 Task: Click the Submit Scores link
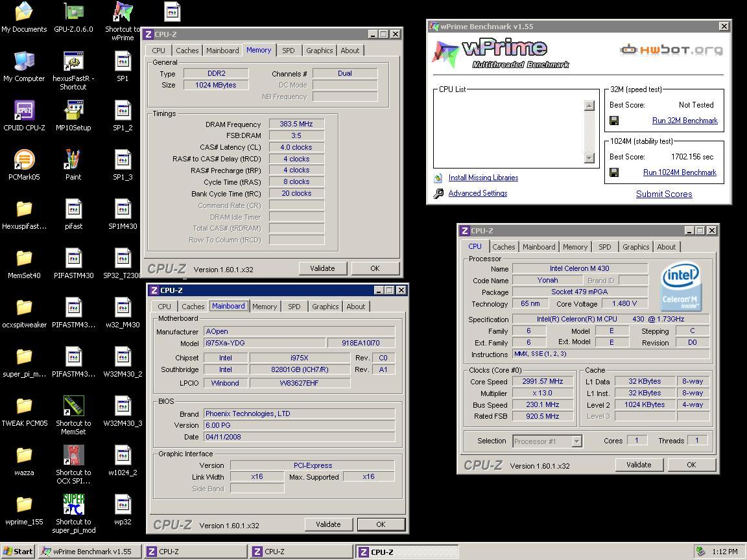[664, 194]
